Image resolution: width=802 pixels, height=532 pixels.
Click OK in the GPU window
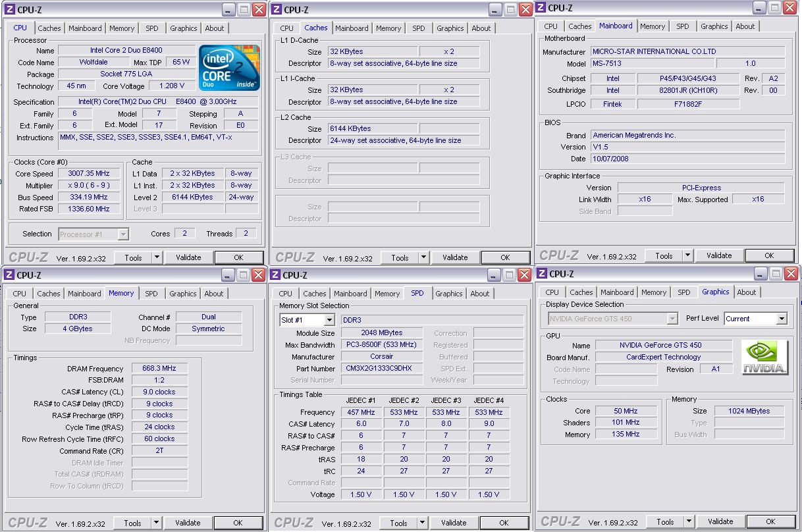coord(770,521)
